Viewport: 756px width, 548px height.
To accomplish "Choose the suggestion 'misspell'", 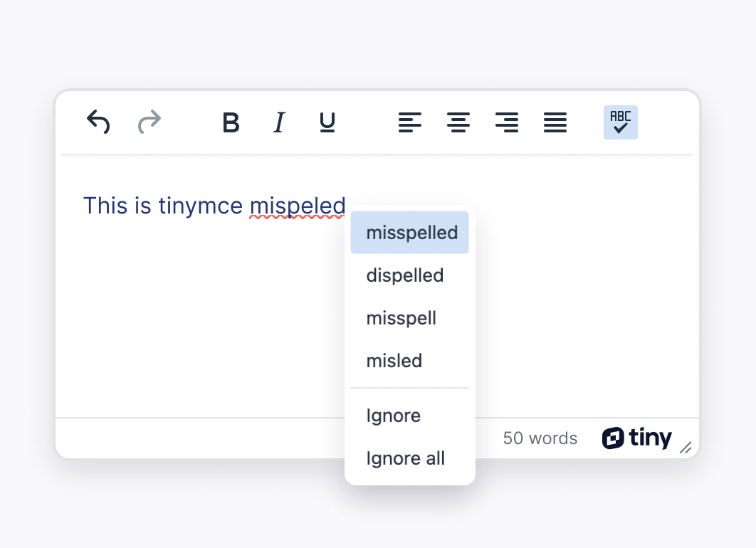I will tap(401, 318).
